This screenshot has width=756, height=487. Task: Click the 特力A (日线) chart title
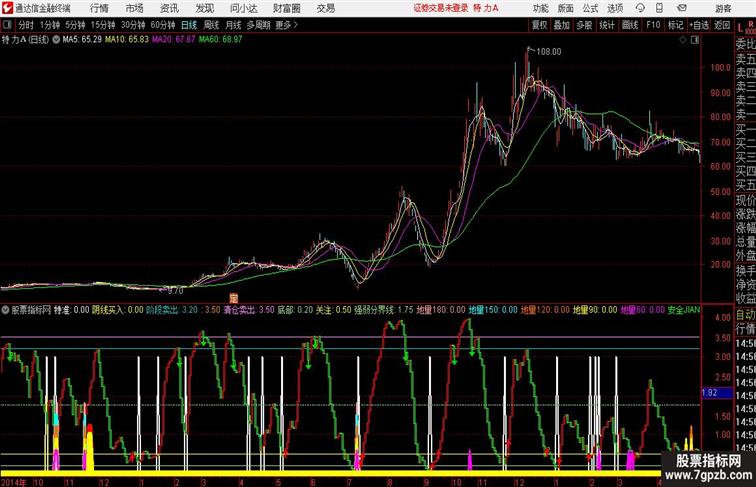(x=25, y=40)
